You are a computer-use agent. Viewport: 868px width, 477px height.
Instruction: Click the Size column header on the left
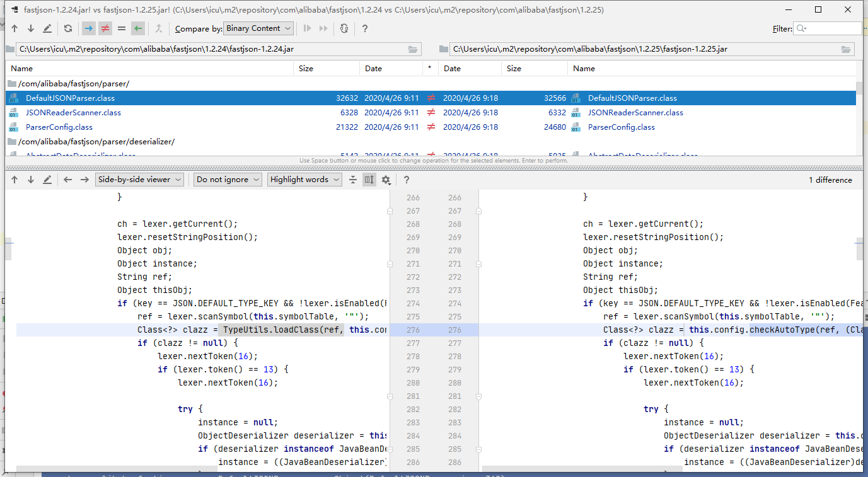(327, 68)
